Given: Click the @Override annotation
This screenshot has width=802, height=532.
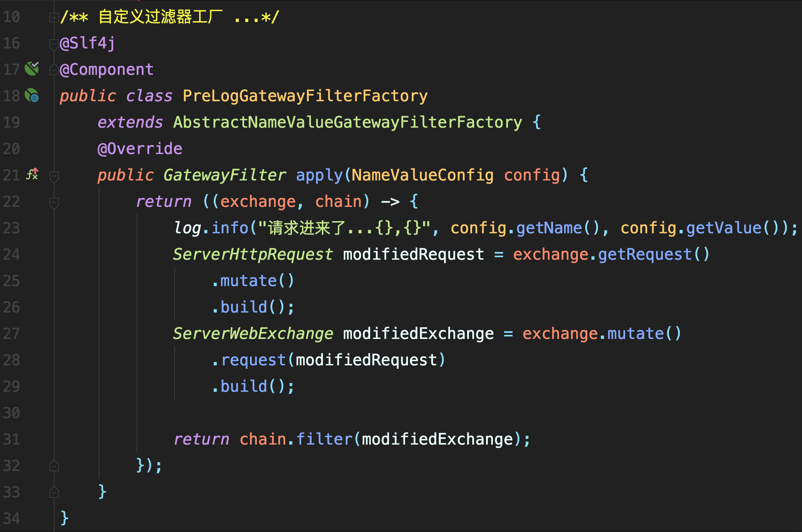Looking at the screenshot, I should point(140,149).
